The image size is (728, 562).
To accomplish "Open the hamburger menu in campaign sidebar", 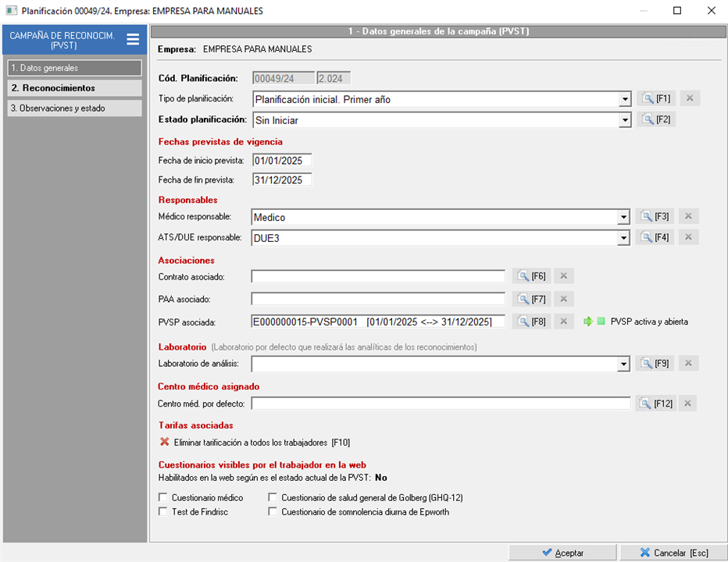I will pyautogui.click(x=133, y=40).
